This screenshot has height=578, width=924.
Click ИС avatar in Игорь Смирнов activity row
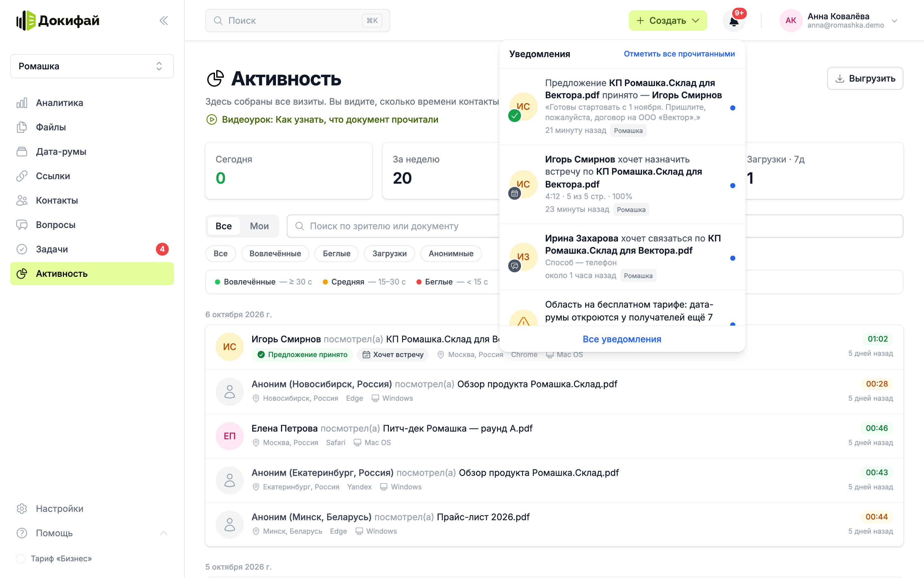[x=229, y=347]
